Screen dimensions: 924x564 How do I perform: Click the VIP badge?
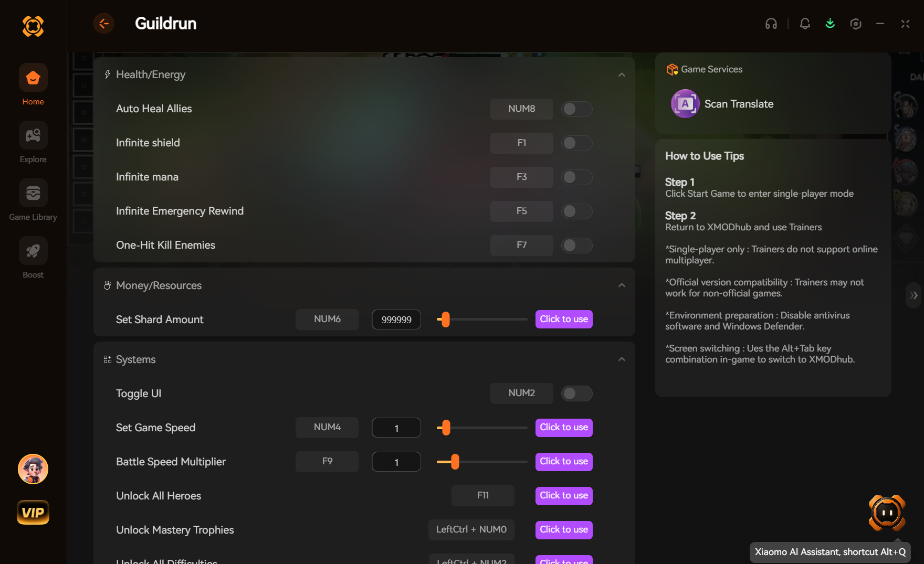(33, 513)
